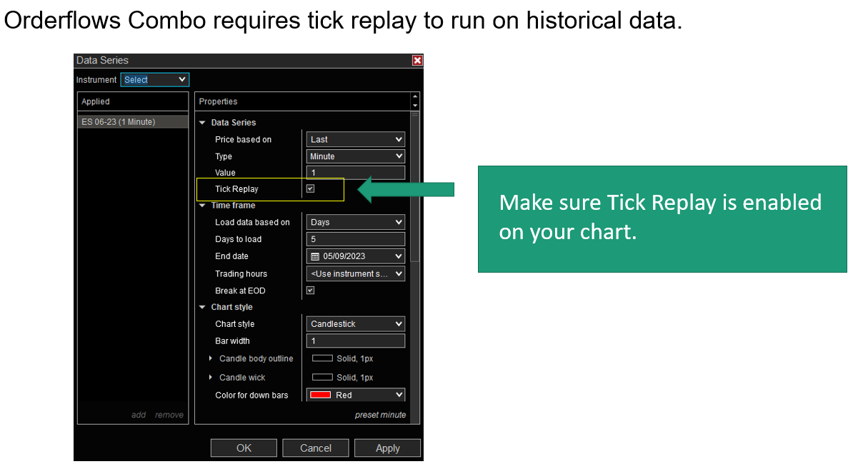Click red color swatch for down bars

click(321, 395)
